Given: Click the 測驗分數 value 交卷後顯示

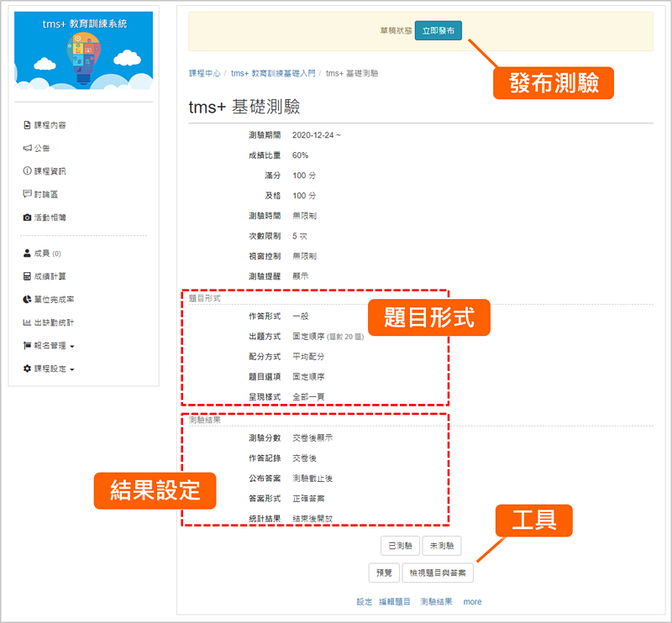Looking at the screenshot, I should coord(312,438).
